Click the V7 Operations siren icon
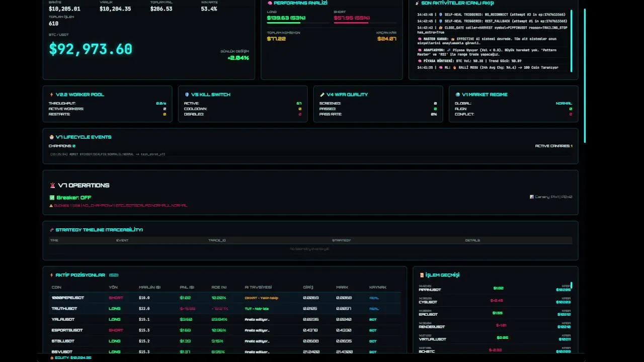The width and height of the screenshot is (644, 362). pos(52,185)
